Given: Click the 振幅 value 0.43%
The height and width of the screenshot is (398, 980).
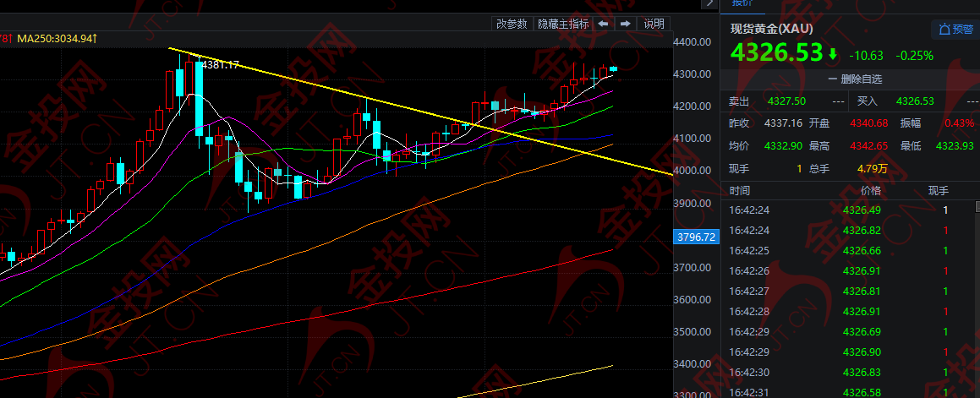Looking at the screenshot, I should 960,123.
